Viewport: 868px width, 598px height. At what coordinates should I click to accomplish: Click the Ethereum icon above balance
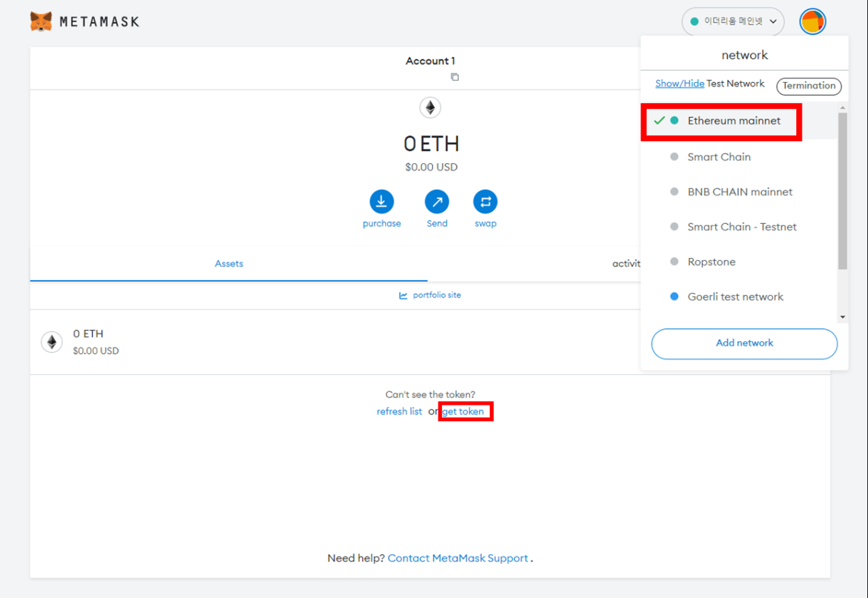(430, 108)
